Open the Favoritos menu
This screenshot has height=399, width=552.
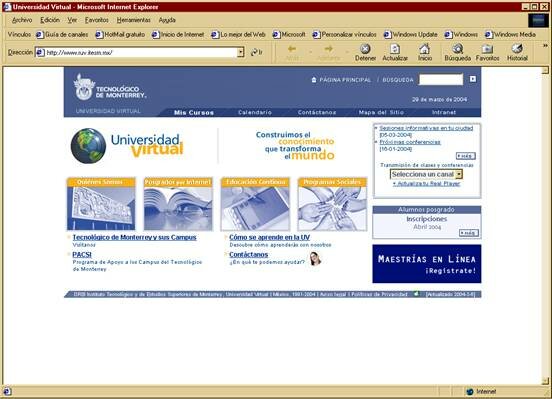click(97, 20)
